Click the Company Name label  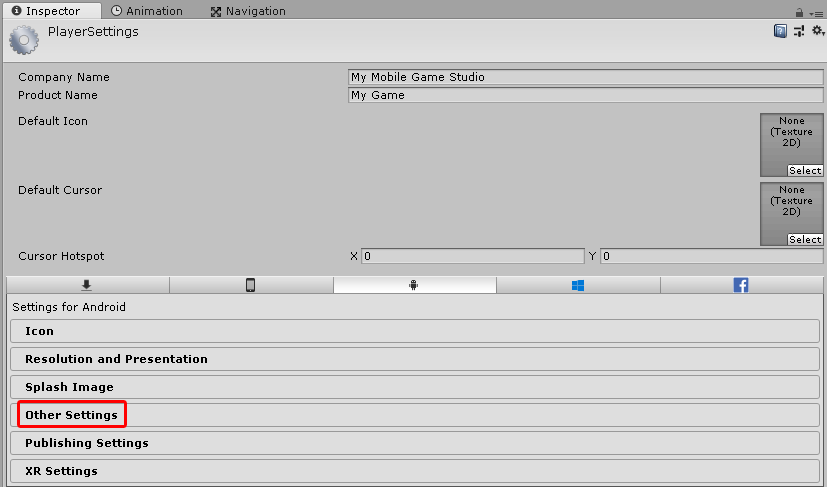[x=64, y=77]
